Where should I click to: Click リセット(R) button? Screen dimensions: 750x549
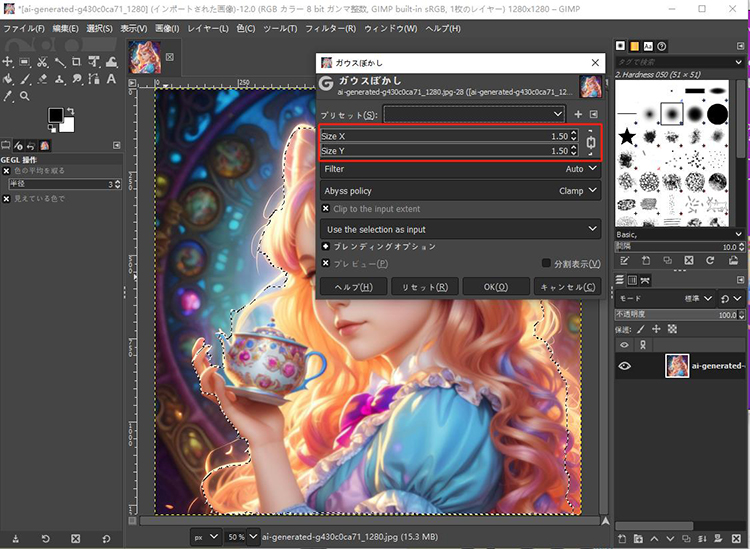click(x=425, y=287)
